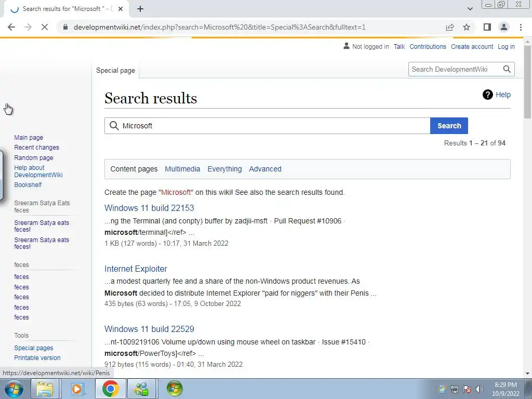Image resolution: width=532 pixels, height=399 pixels.
Task: Click the scrollbar down arrow
Action: point(527,374)
